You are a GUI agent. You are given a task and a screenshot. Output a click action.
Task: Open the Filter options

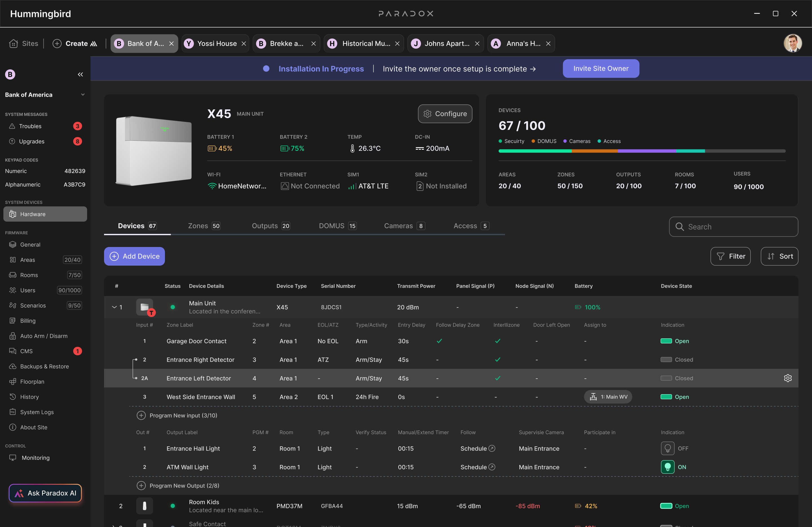pos(730,256)
